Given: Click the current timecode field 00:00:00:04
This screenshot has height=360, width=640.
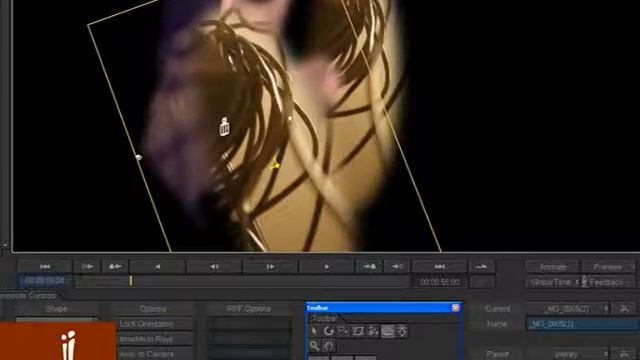Looking at the screenshot, I should [44, 281].
